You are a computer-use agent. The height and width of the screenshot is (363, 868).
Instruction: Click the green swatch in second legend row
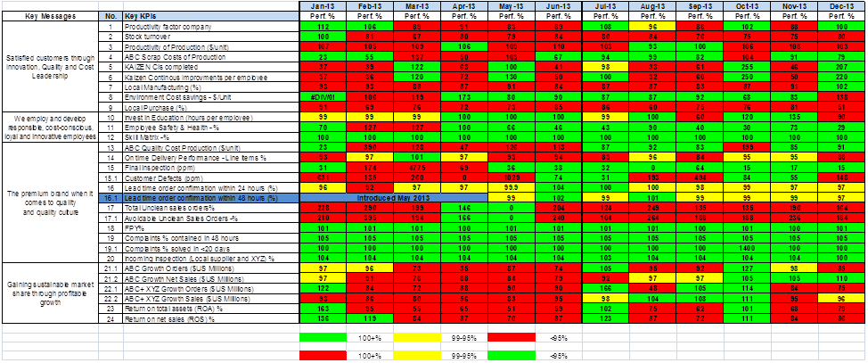point(512,355)
